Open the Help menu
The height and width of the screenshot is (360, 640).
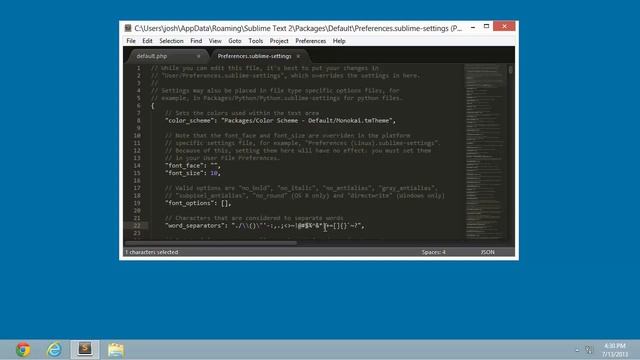339,41
